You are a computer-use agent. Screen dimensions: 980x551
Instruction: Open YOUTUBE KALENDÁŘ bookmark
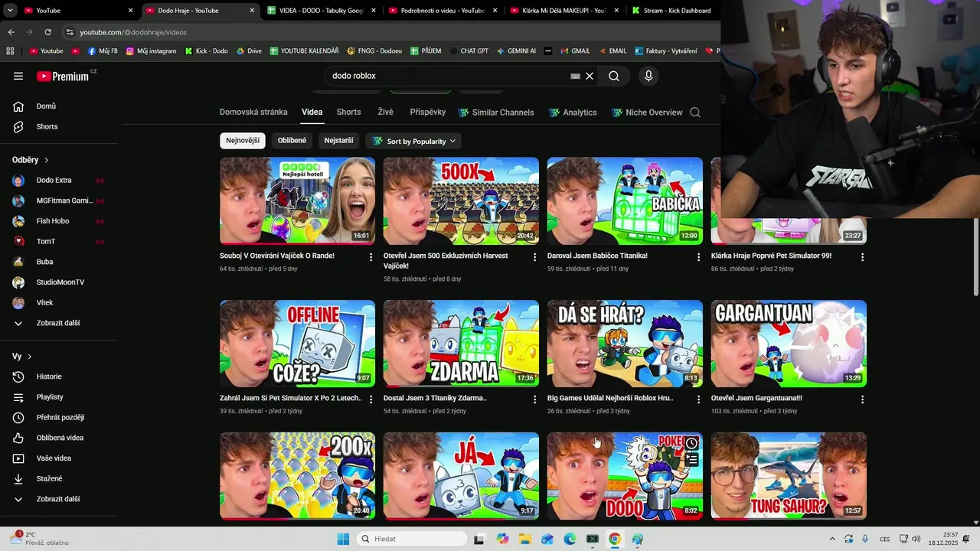303,51
